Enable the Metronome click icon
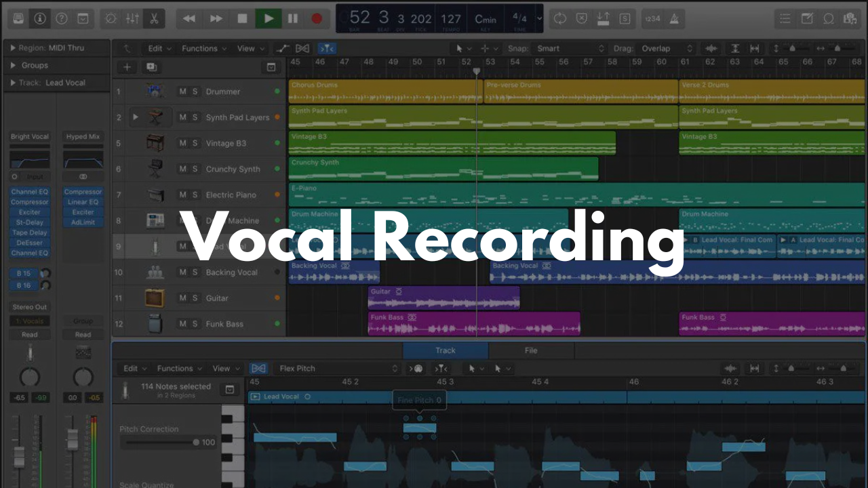Screen dimensions: 868x488 pos(675,18)
